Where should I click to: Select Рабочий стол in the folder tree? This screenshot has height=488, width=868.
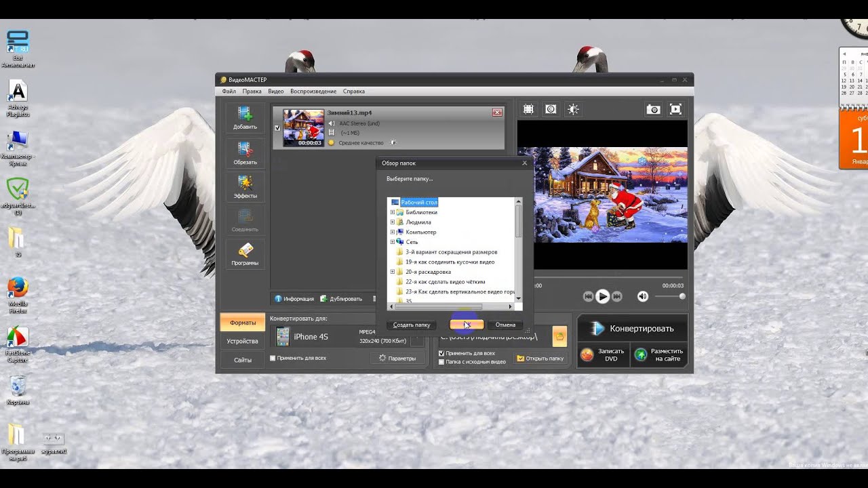coord(419,202)
